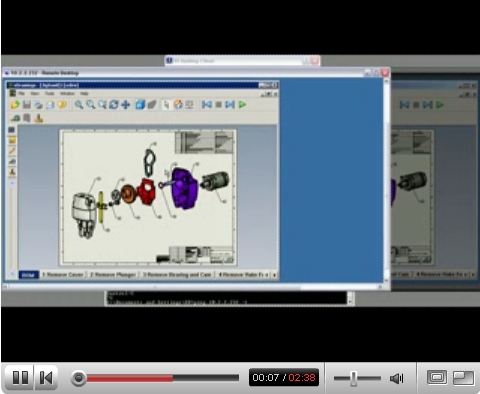The height and width of the screenshot is (394, 480).
Task: Click the Next animation step icon
Action: coord(230,105)
